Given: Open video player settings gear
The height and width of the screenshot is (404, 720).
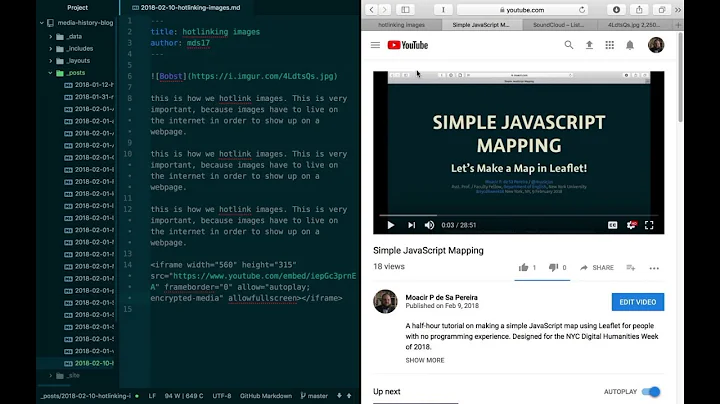Looking at the screenshot, I should pos(631,225).
